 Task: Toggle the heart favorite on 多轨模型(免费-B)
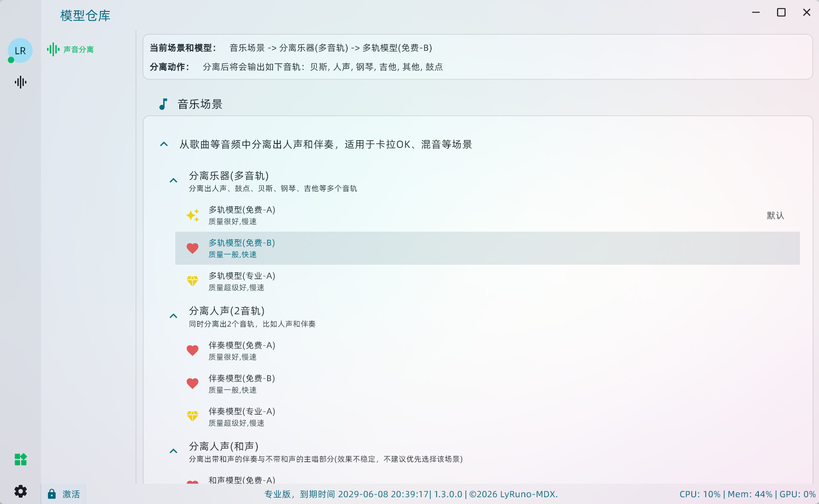192,248
